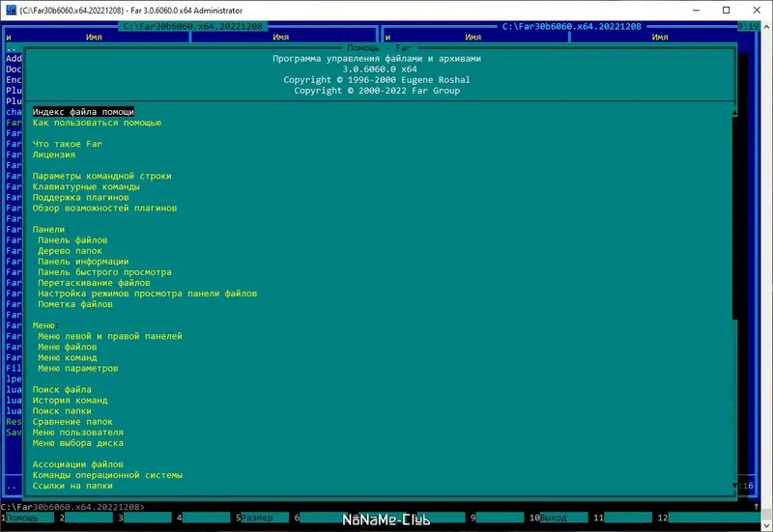
Task: Select the Sav entry in left panel
Action: (x=14, y=433)
